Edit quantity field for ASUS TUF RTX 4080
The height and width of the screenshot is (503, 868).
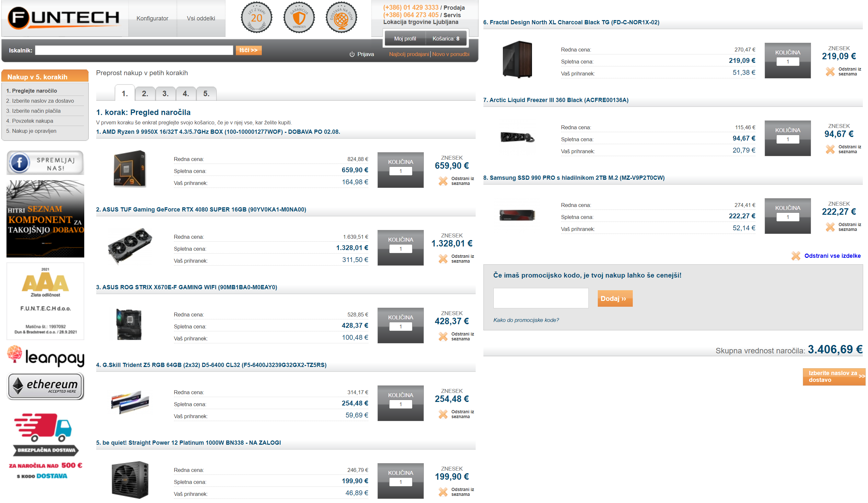(x=400, y=249)
